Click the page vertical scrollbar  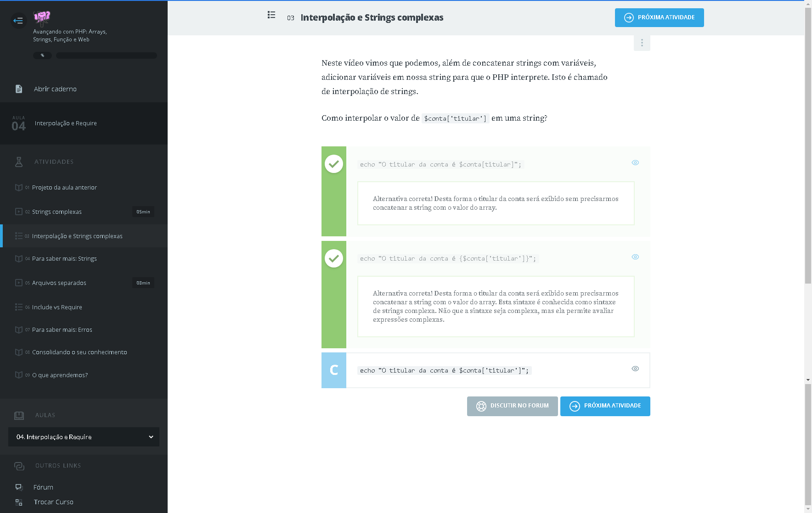point(808,184)
